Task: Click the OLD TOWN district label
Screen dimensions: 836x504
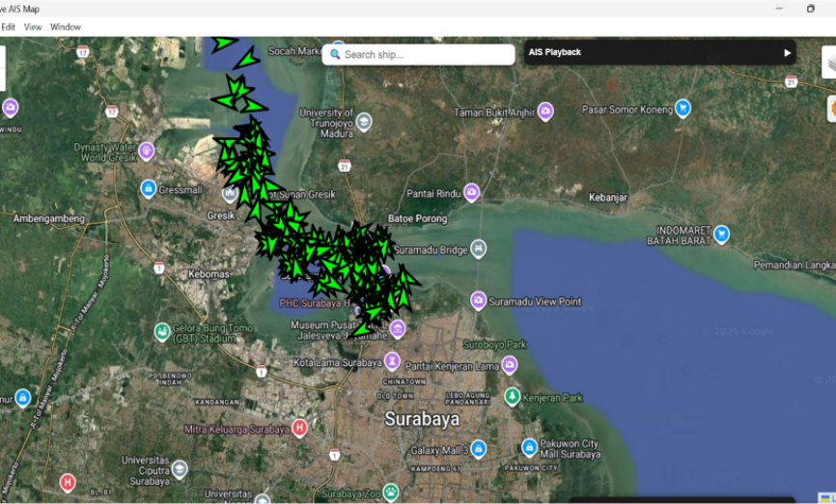Action: pos(395,396)
